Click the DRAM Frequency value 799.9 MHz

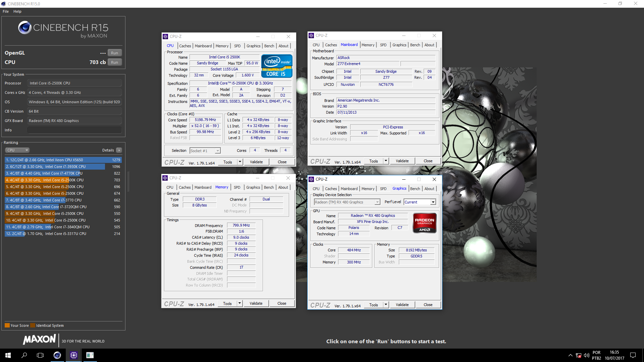tap(241, 225)
